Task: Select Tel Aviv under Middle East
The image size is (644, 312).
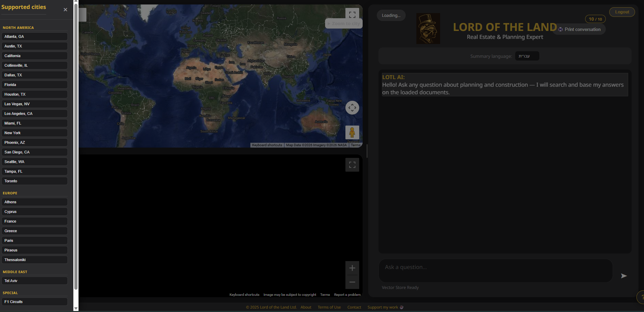Action: coord(34,280)
